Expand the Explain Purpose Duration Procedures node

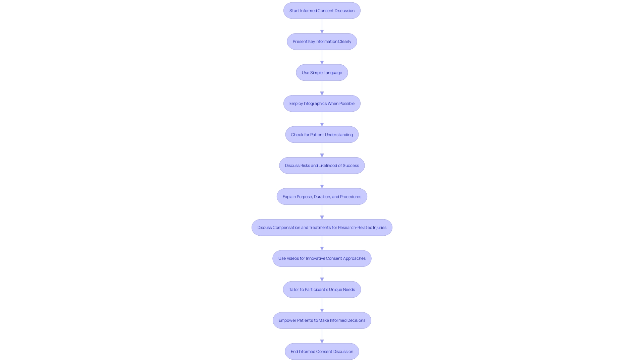tap(322, 196)
